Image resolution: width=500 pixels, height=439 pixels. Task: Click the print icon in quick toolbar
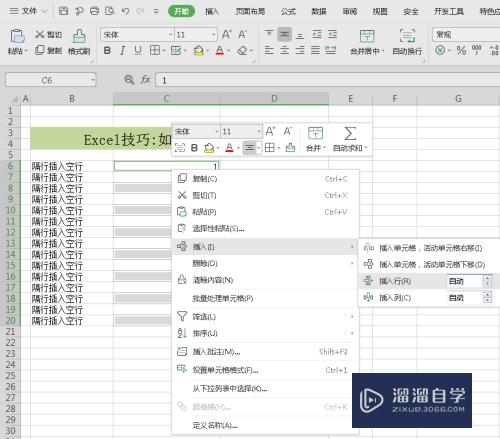click(95, 11)
